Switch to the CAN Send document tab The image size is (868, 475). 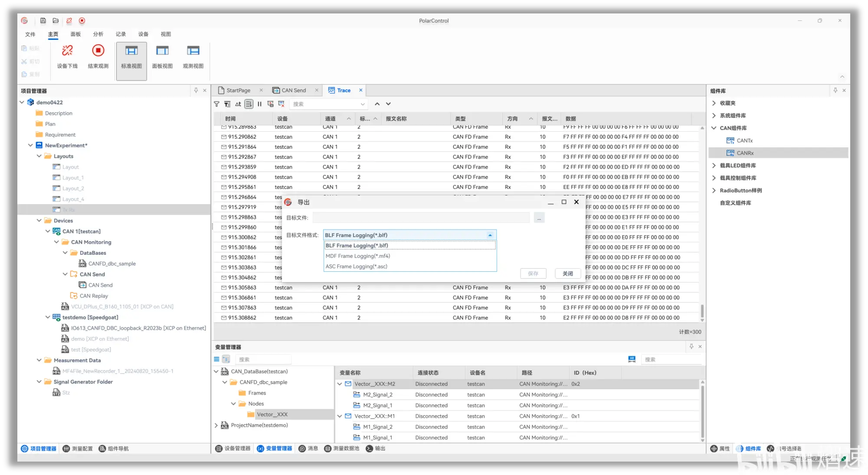(x=293, y=91)
